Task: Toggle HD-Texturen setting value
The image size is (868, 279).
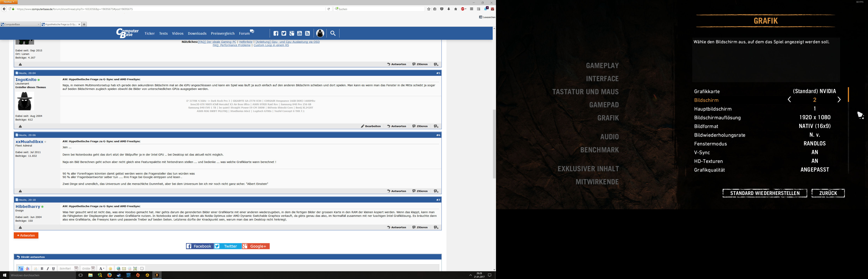Action: point(814,161)
